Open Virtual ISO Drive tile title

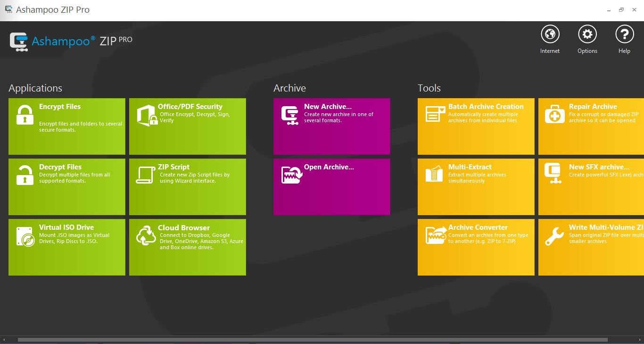coord(66,227)
